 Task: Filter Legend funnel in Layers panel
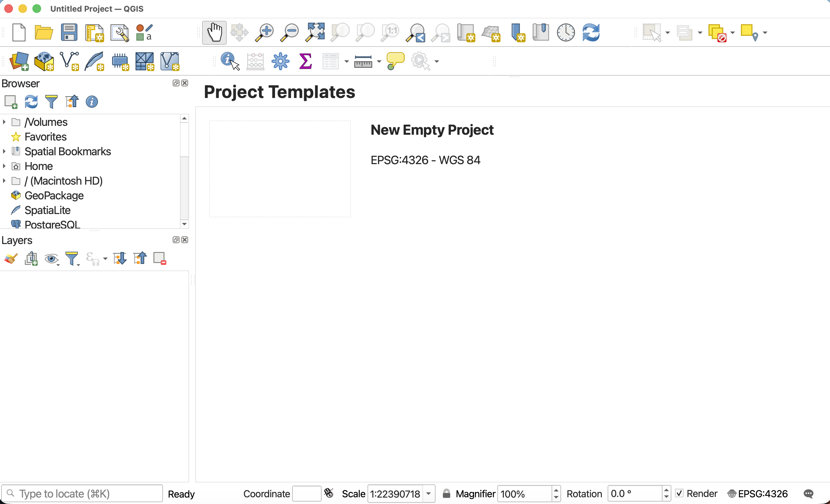tap(72, 259)
